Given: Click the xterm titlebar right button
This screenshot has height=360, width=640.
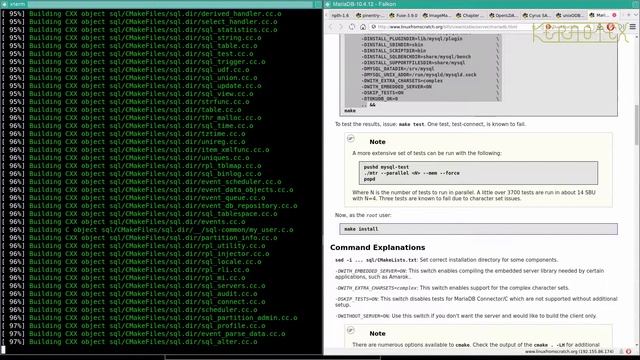Looking at the screenshot, I should 318,4.
